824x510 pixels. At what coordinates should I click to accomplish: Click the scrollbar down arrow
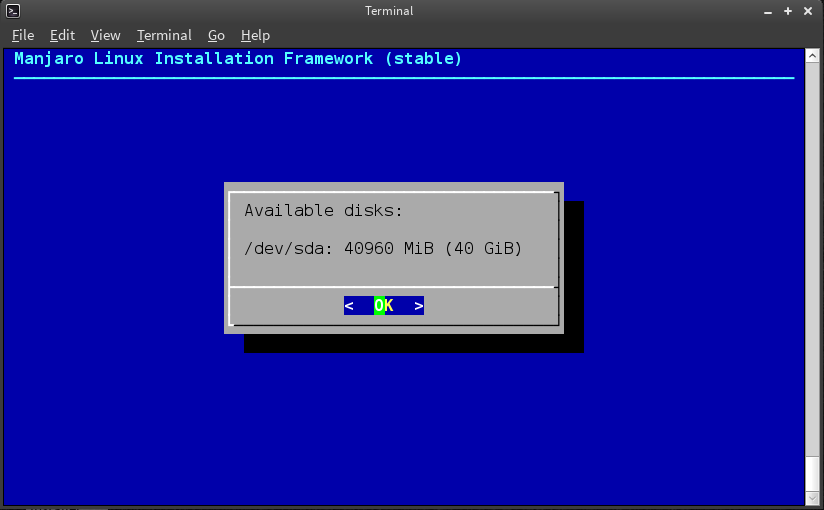pos(812,498)
